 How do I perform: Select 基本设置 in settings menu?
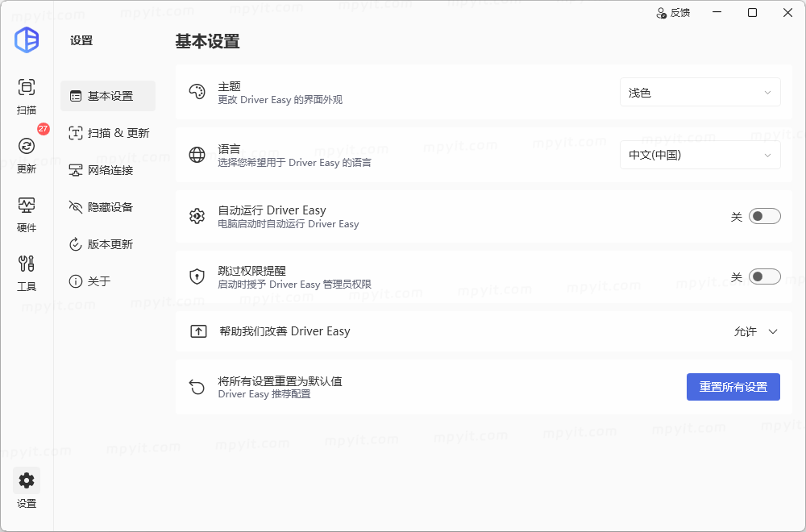click(108, 96)
